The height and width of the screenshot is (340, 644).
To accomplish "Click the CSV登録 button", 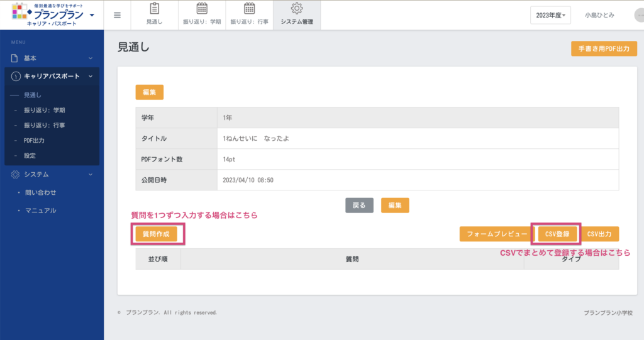I will pos(557,234).
